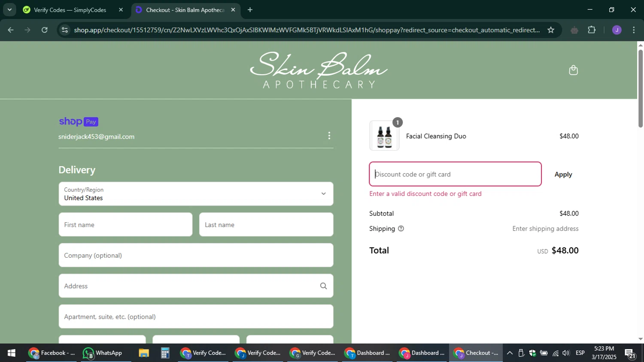Click the Shop Pay logo

[x=79, y=122]
